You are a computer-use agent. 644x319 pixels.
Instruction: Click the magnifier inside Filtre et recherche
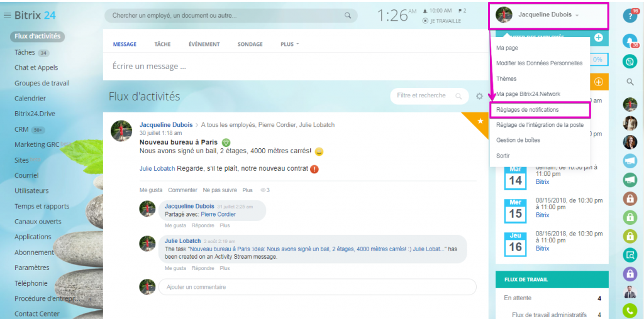pos(458,96)
